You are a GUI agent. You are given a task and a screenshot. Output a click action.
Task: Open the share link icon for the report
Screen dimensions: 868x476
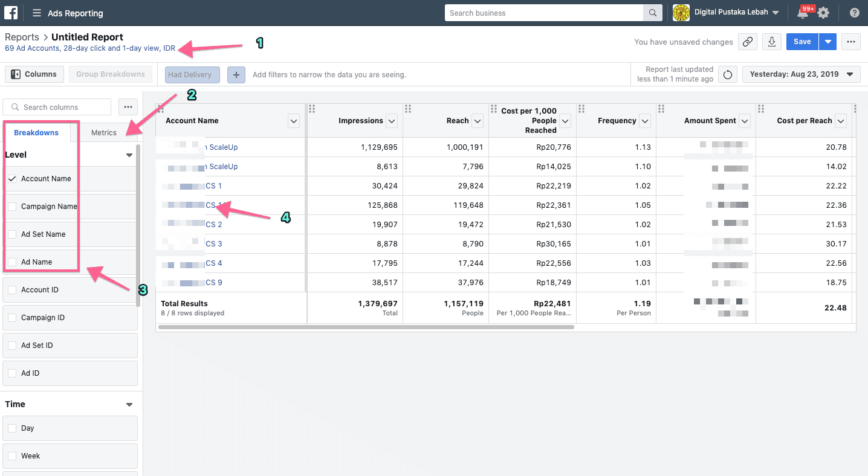(748, 41)
